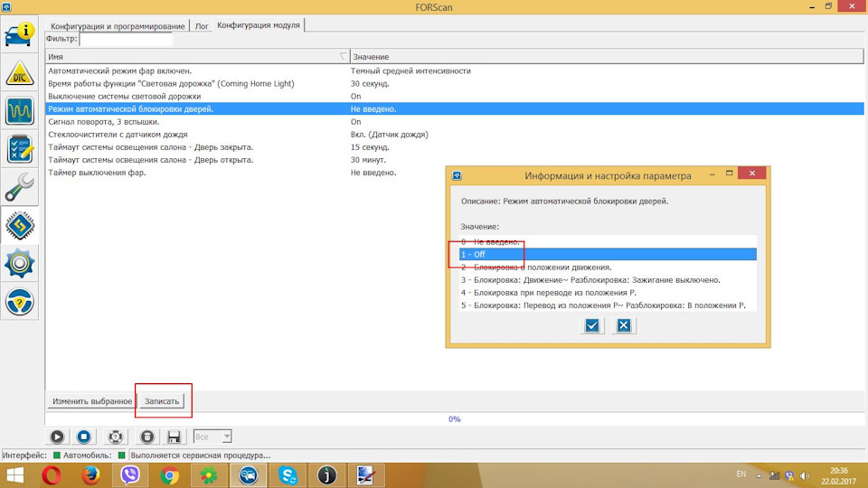Choose option '0 - Не введено.' in dialog
Viewport: 868px width, 488px height.
[608, 242]
